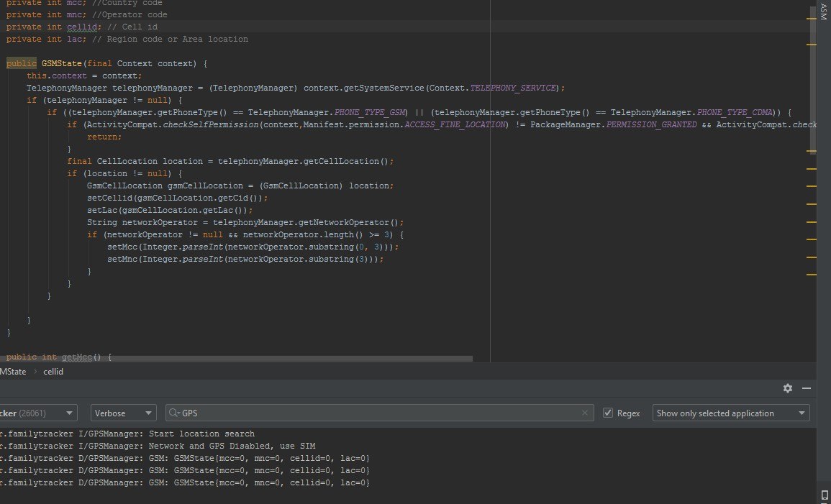831x504 pixels.
Task: Click PHONE_TYPE_GSM constant
Action: (370, 112)
